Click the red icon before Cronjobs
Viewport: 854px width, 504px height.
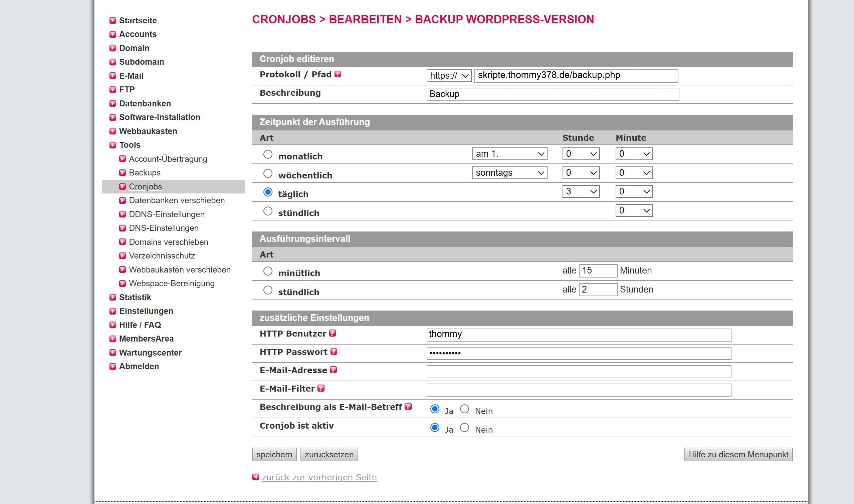tap(123, 186)
